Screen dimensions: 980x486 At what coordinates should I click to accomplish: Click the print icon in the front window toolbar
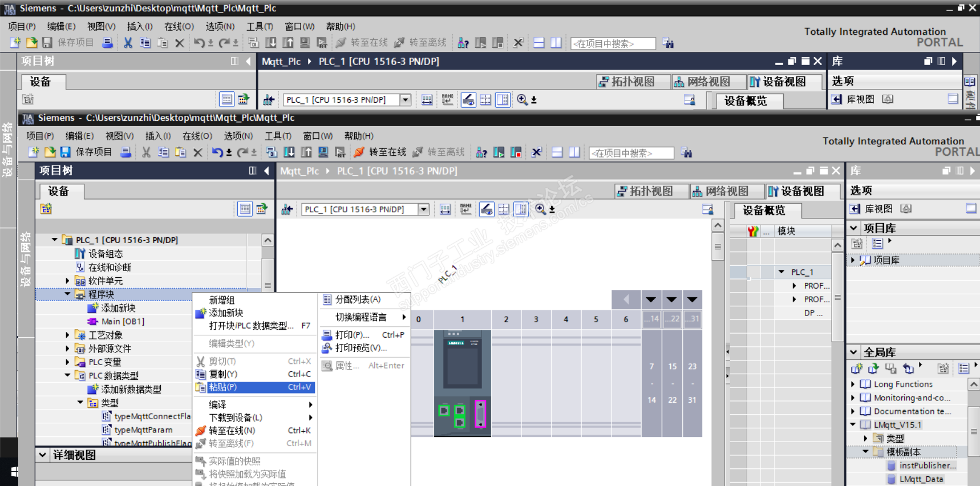click(126, 152)
